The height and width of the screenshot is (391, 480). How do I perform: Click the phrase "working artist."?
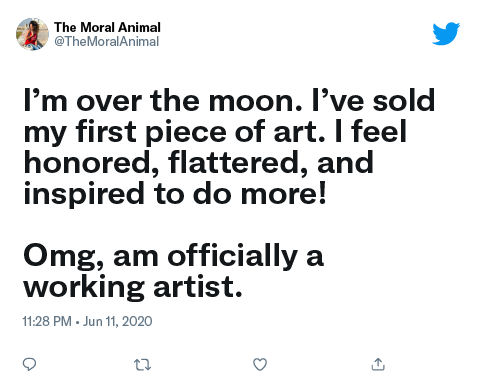133,287
